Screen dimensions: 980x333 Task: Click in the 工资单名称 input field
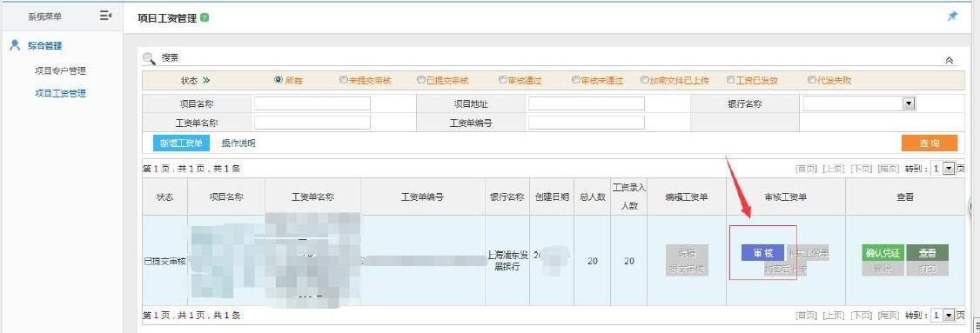tap(312, 123)
